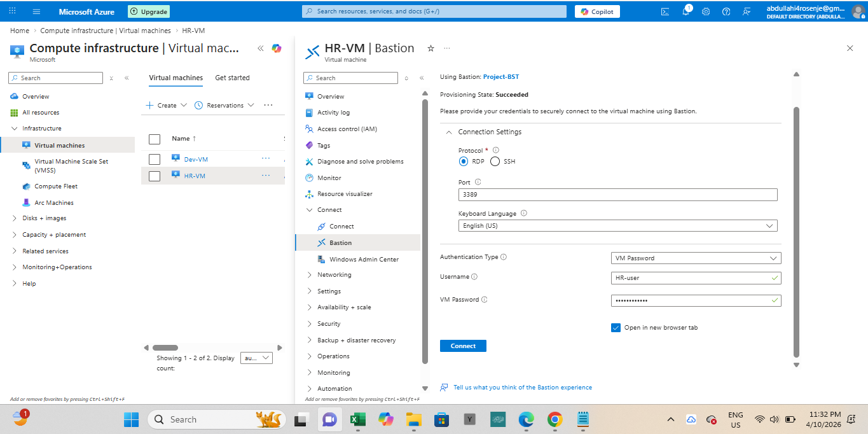
Task: Show Username info icon
Action: tap(474, 277)
